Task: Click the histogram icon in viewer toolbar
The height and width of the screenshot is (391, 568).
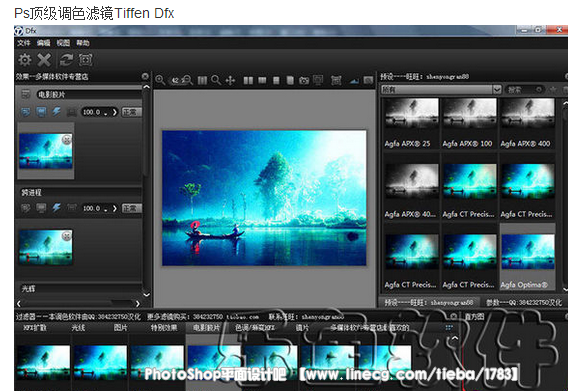Action: (354, 80)
